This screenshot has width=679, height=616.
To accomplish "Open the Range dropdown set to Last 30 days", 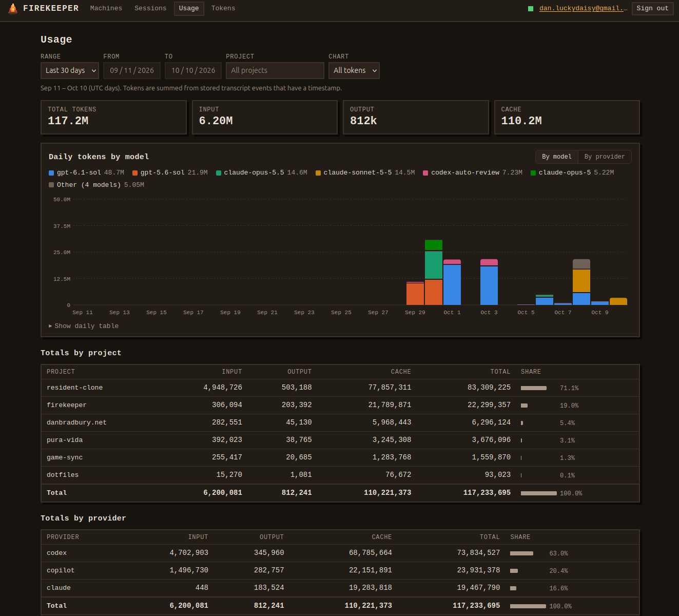I will coord(70,70).
